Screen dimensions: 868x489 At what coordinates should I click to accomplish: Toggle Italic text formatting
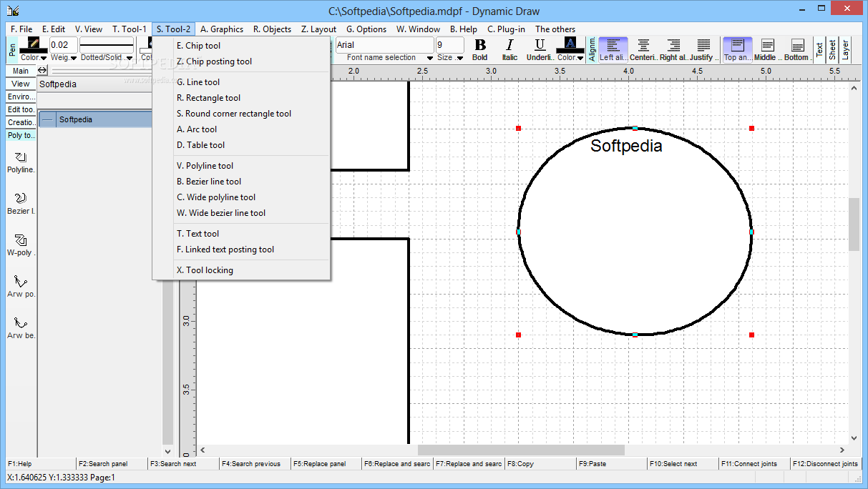[509, 49]
